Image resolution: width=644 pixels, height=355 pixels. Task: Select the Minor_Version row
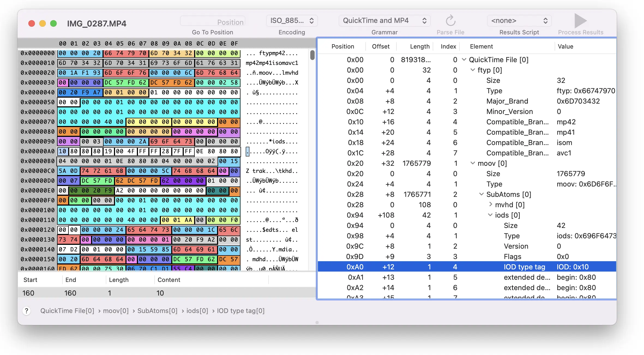(x=467, y=112)
